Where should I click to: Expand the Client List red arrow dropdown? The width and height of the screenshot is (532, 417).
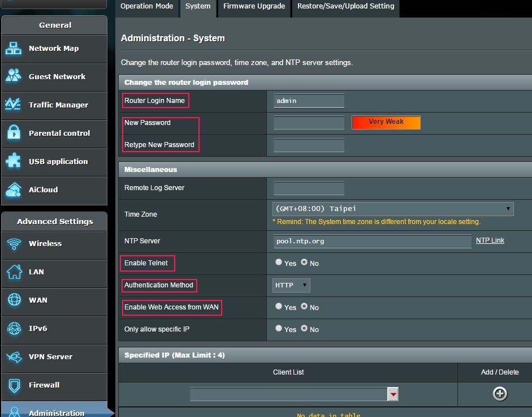(x=393, y=394)
